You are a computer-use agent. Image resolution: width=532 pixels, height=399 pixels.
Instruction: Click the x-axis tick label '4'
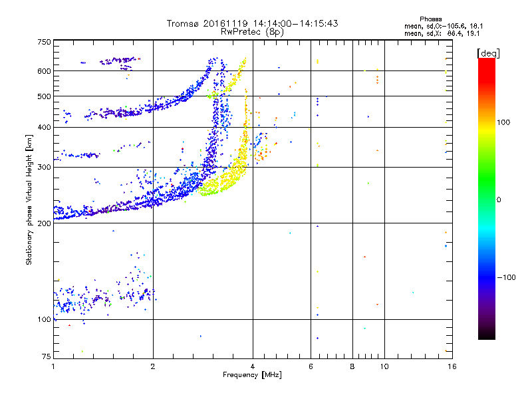tap(253, 366)
